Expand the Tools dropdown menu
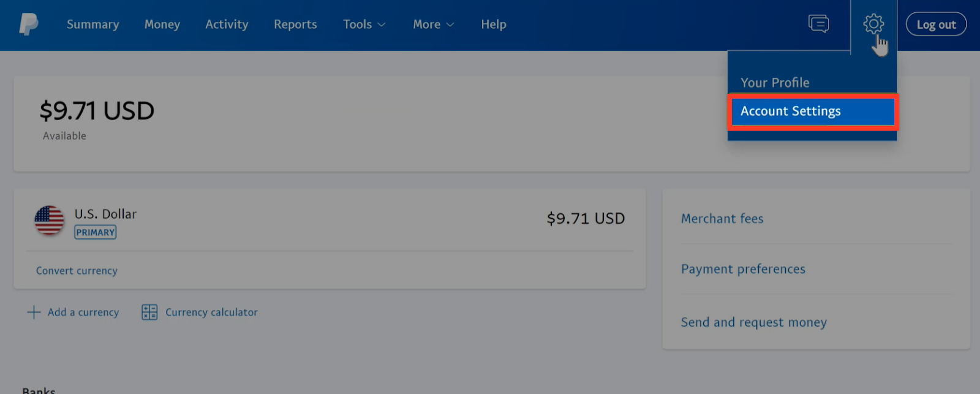Viewport: 980px width, 394px height. 364,25
